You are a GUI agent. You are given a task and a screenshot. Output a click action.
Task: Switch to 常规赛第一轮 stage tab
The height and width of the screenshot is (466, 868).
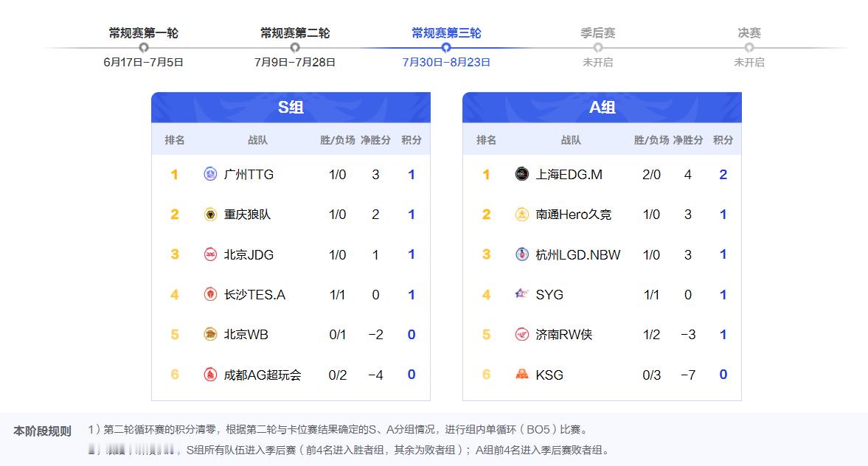pyautogui.click(x=143, y=33)
